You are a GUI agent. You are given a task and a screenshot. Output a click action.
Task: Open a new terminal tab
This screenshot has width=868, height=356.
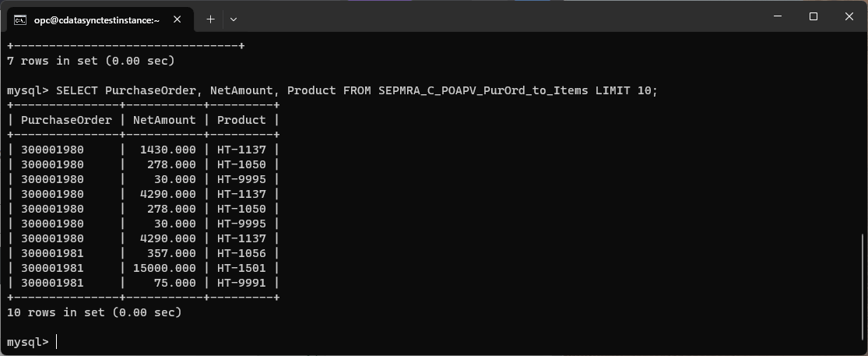tap(210, 19)
